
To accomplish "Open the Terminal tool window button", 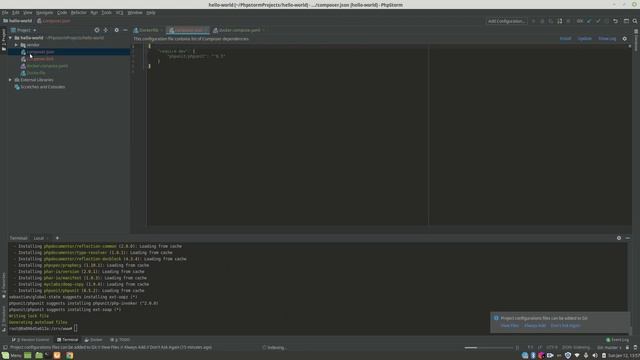I will pos(67,340).
